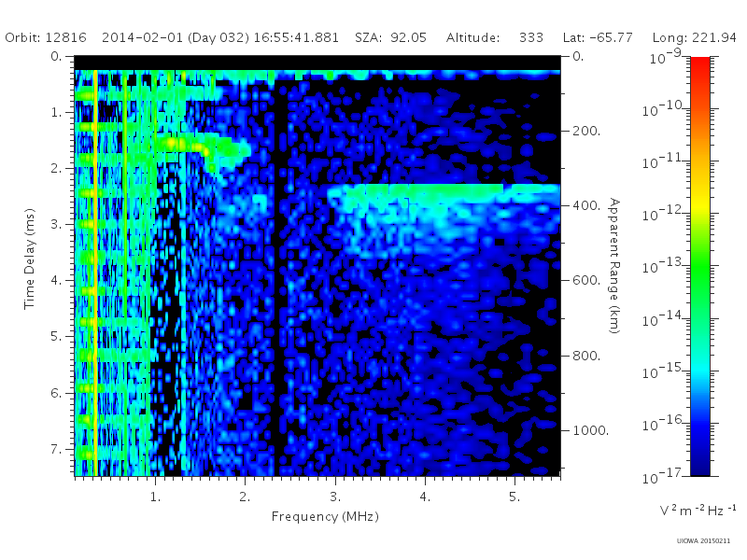The height and width of the screenshot is (560, 747).
Task: Click the '10^-9' color scale label
Action: [665, 57]
